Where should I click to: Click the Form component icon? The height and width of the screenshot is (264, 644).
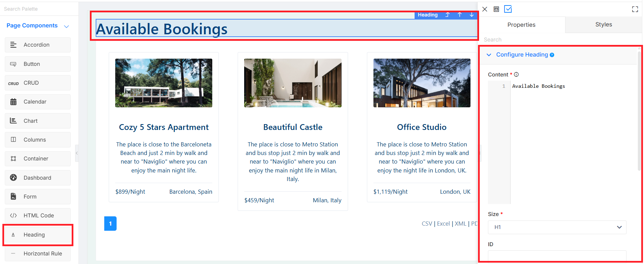(13, 196)
